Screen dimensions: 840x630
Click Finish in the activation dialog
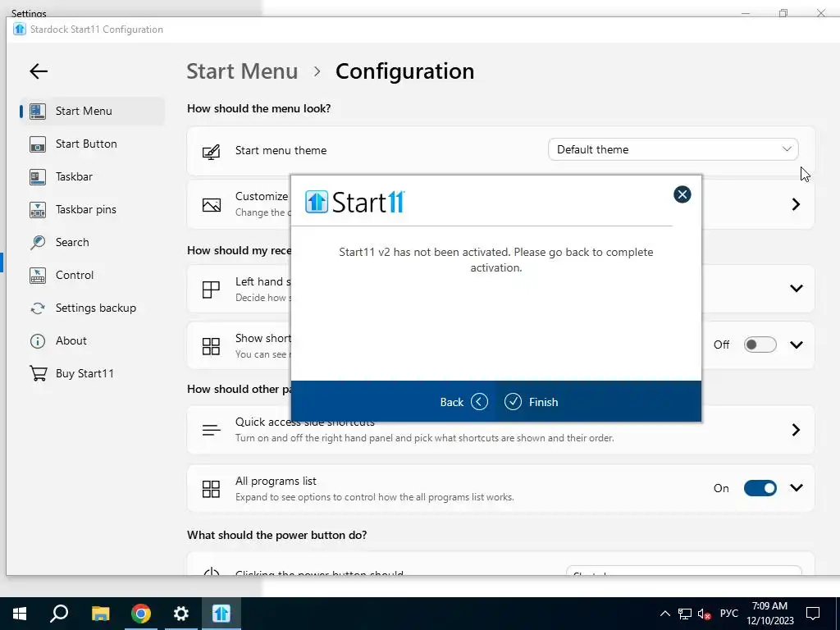[531, 402]
